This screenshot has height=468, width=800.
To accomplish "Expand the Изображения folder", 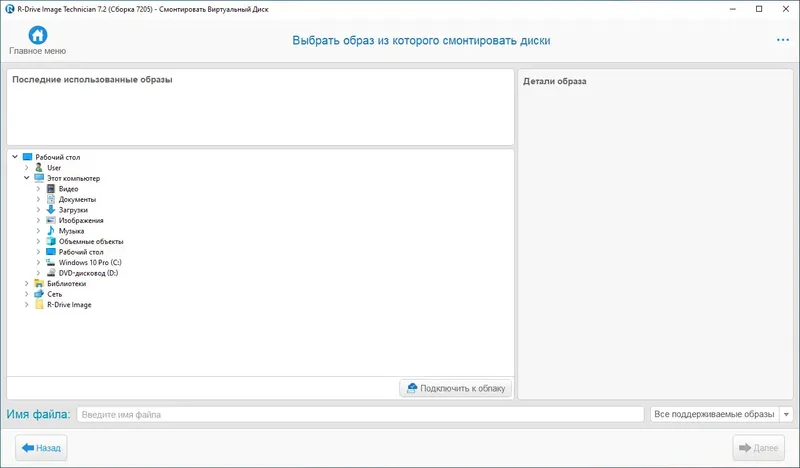I will click(38, 220).
